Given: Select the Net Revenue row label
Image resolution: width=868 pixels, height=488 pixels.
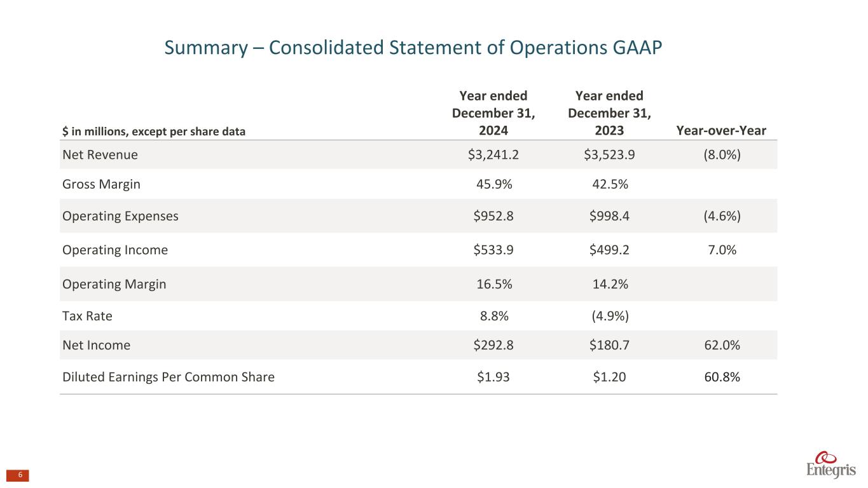Looking at the screenshot, I should (x=100, y=154).
